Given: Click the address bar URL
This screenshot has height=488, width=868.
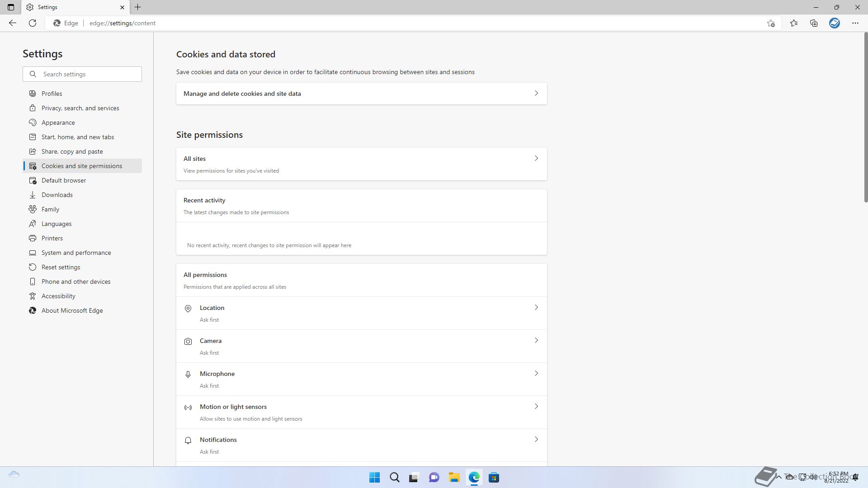Looking at the screenshot, I should [x=123, y=23].
